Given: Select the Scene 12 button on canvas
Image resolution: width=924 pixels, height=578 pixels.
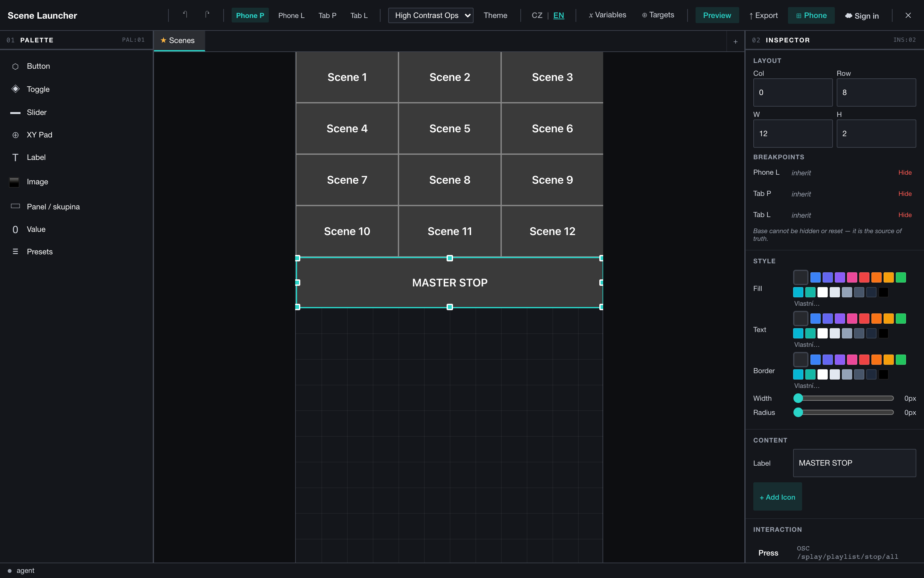Looking at the screenshot, I should tap(552, 231).
